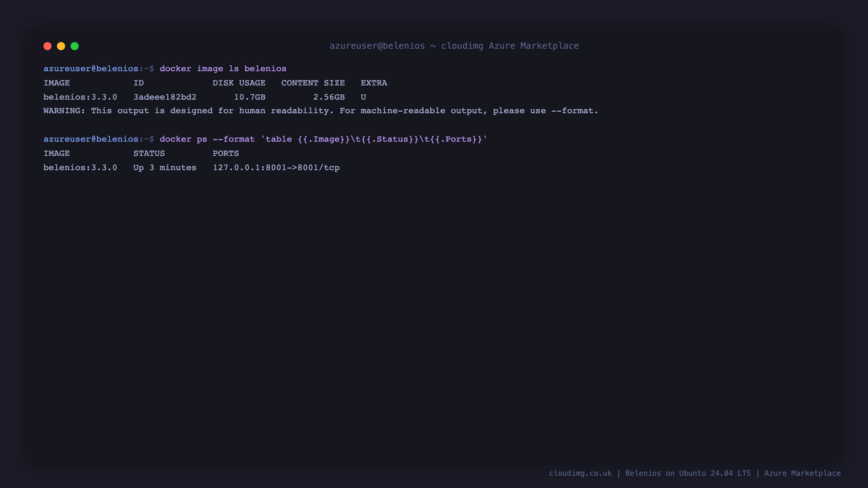Click the 'docker ps --format' command text
Image resolution: width=868 pixels, height=488 pixels.
(x=323, y=139)
